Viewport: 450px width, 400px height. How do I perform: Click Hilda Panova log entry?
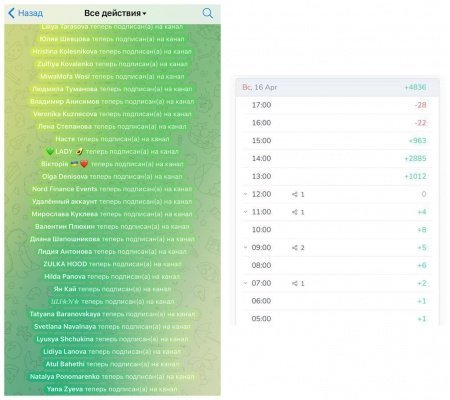[112, 276]
